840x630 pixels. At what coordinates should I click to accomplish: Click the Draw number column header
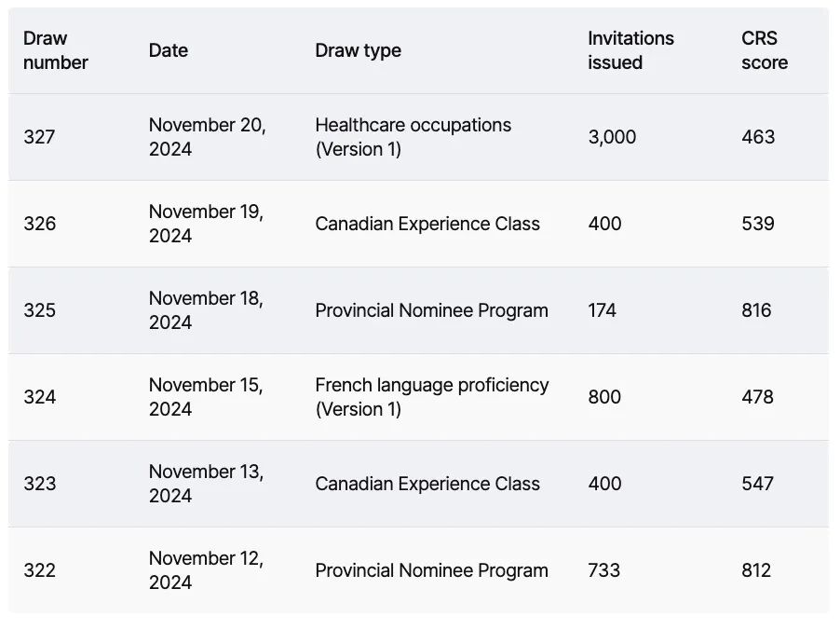pos(56,50)
